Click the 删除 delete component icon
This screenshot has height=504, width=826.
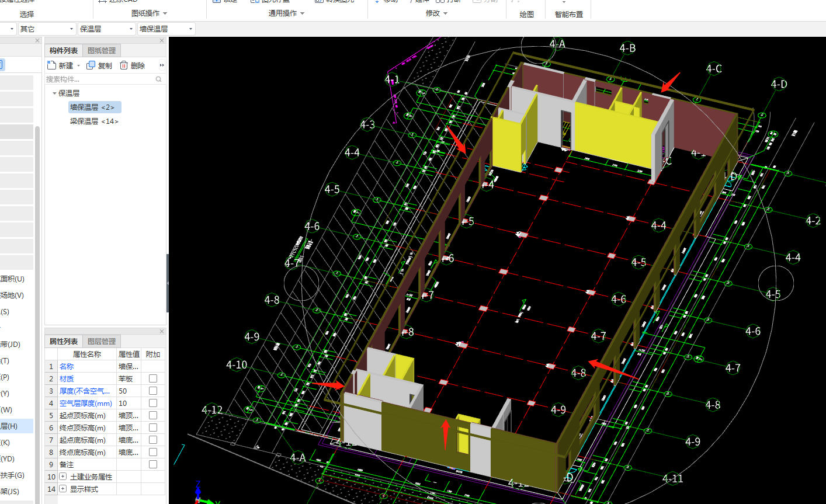pos(124,65)
